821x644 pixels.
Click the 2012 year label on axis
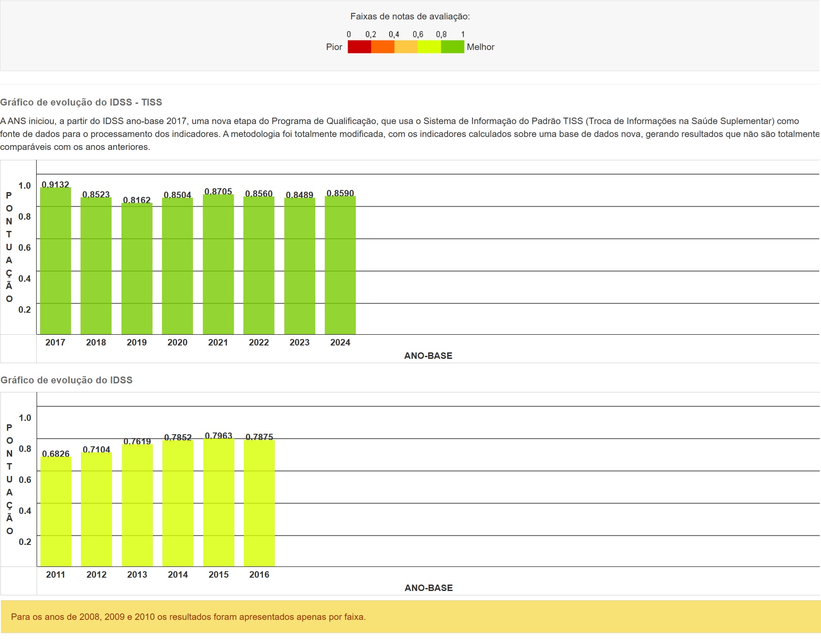[x=96, y=575]
